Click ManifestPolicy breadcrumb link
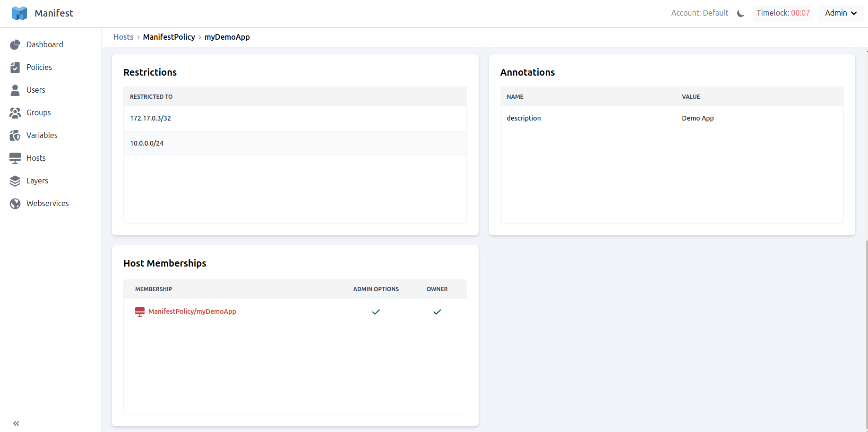This screenshot has width=868, height=432. (169, 37)
